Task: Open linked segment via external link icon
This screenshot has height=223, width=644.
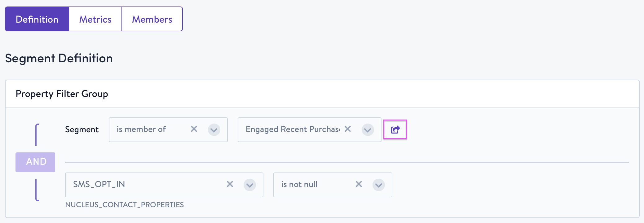Action: click(395, 129)
